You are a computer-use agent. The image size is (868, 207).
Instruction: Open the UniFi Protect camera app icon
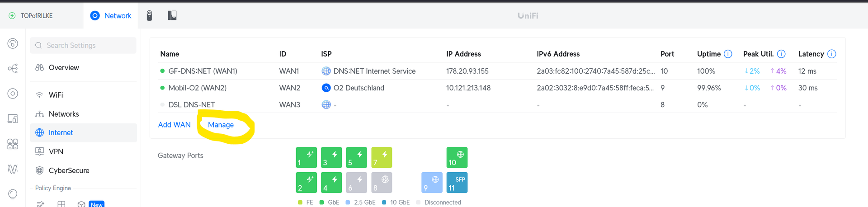(x=149, y=15)
